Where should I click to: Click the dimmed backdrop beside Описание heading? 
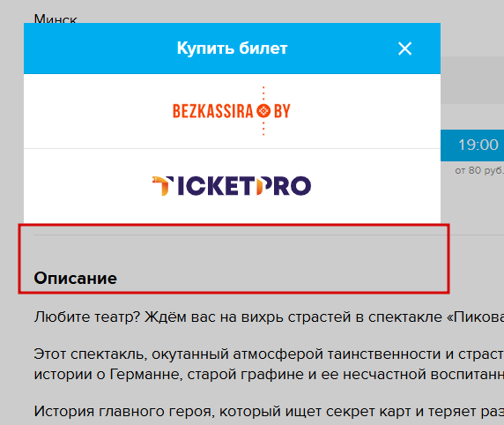(283, 279)
